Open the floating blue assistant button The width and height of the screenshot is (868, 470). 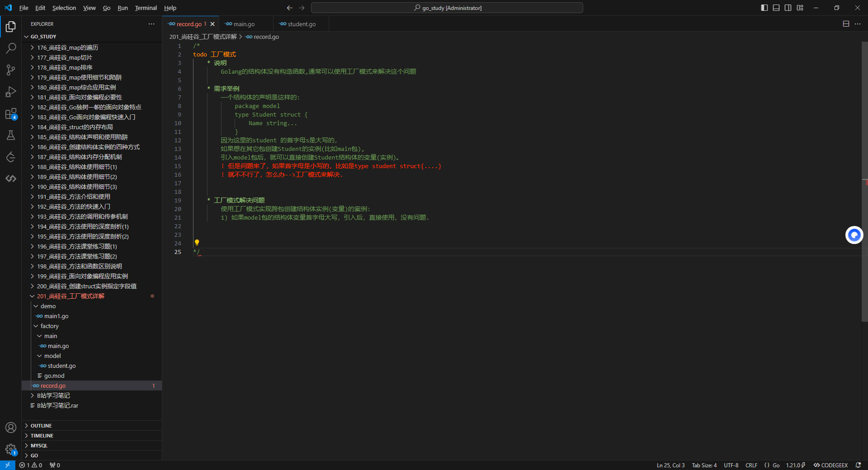point(854,235)
